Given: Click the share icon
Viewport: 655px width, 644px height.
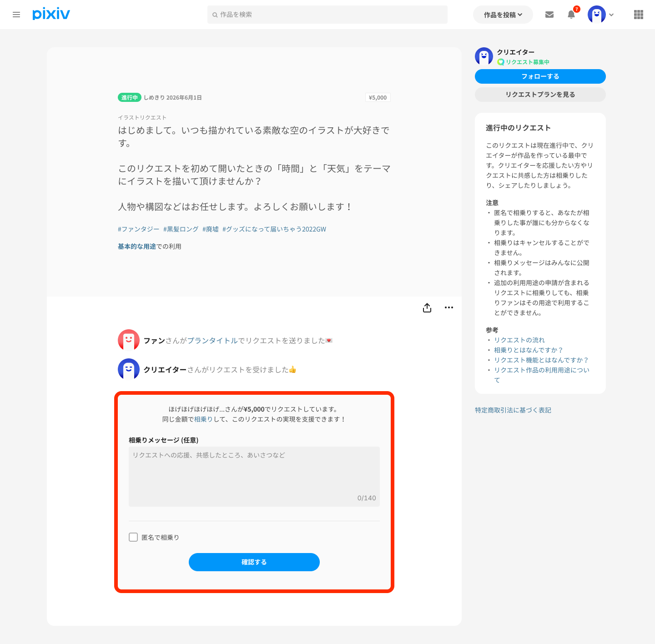Looking at the screenshot, I should click(427, 308).
